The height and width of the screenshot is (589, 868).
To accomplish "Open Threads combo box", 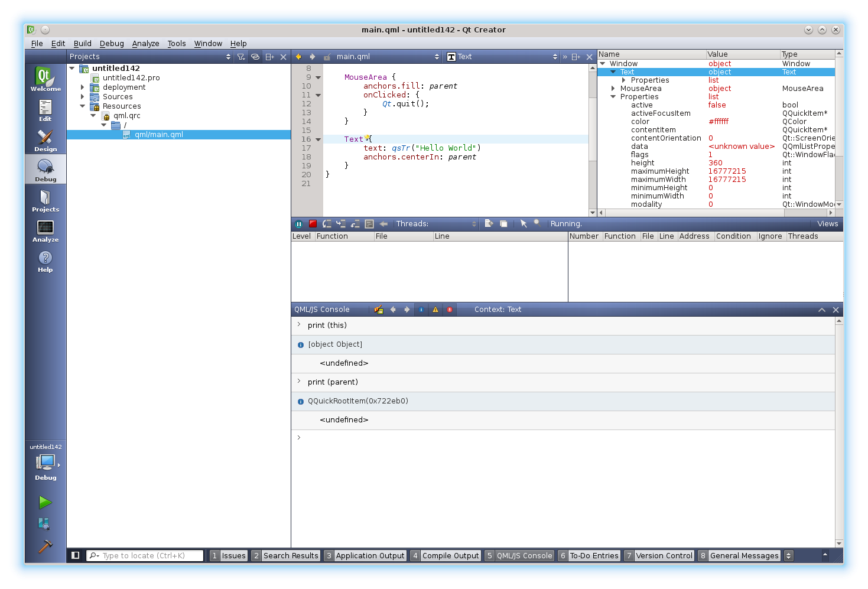I will tap(436, 224).
